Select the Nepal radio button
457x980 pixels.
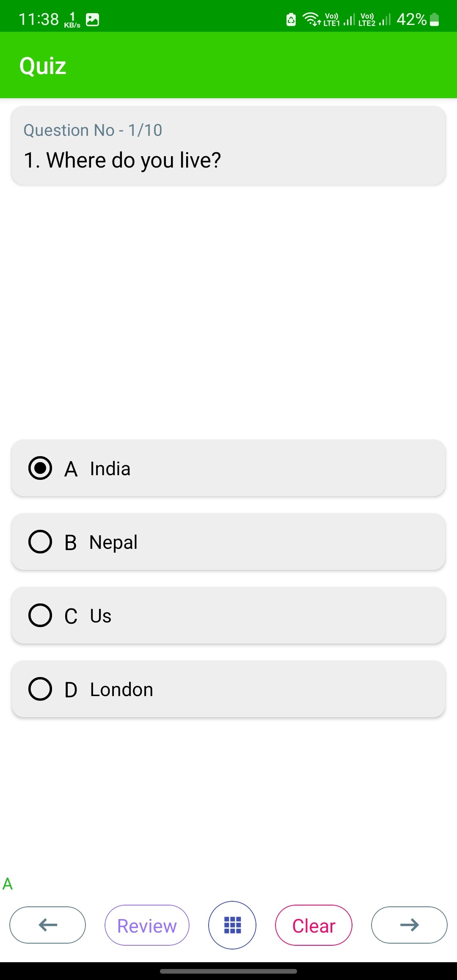coord(40,542)
